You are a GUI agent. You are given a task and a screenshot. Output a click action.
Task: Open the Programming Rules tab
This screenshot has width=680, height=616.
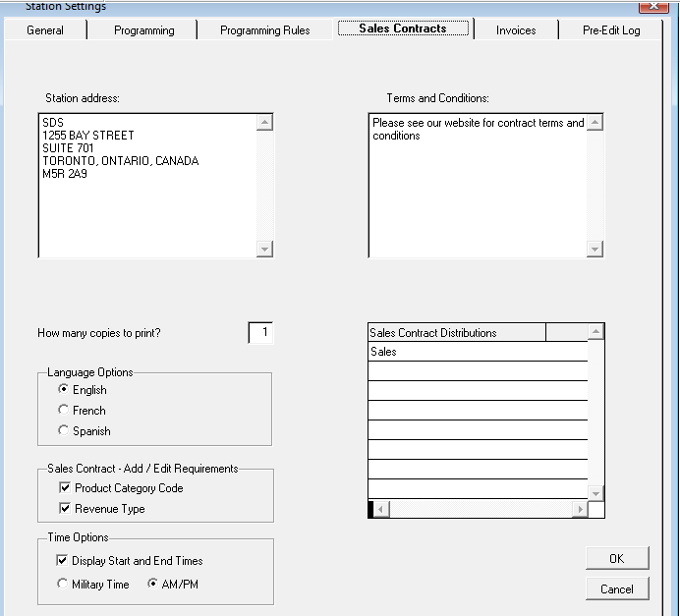[x=264, y=30]
